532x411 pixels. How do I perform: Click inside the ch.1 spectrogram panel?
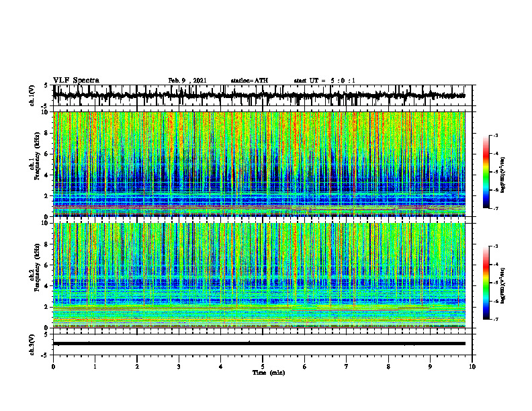259,164
